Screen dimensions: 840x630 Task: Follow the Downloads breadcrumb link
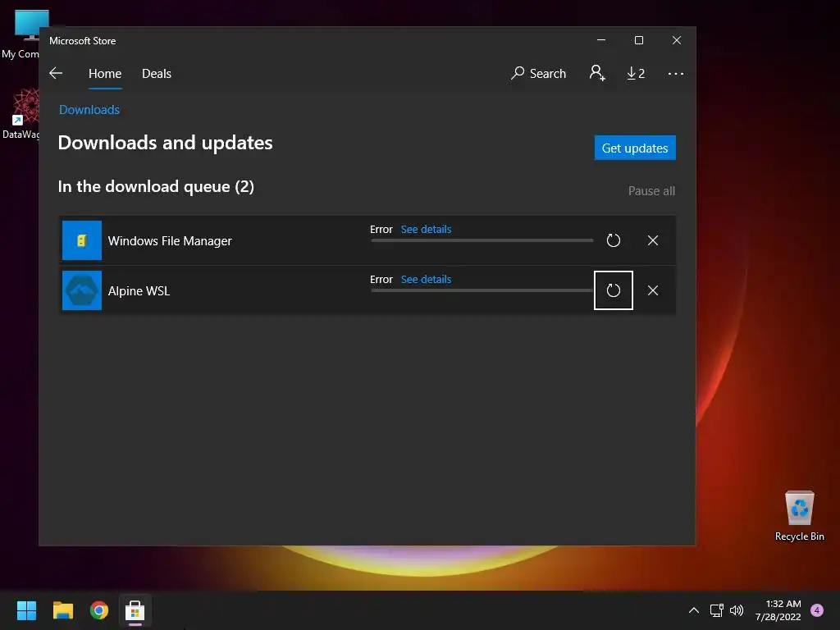coord(89,110)
